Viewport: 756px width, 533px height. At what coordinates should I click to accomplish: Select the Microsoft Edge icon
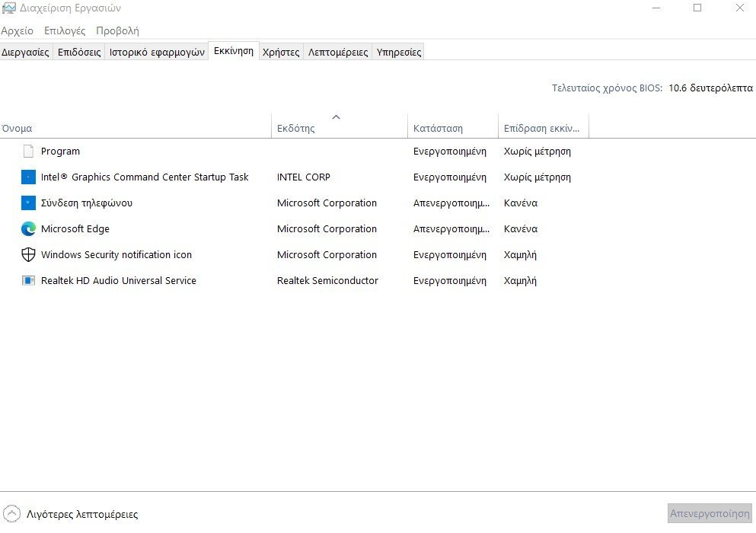point(28,228)
